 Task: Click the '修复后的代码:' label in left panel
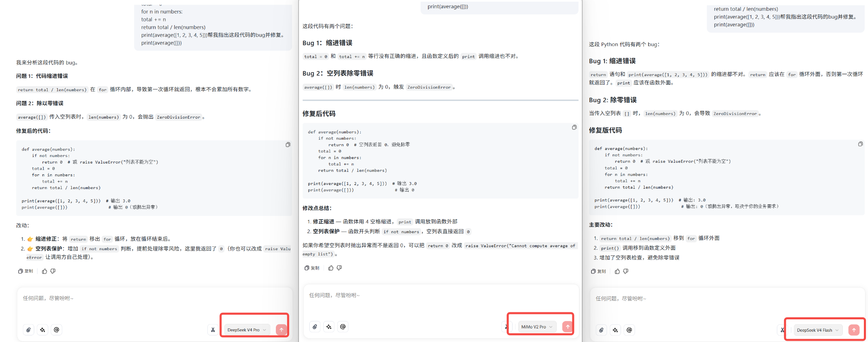pyautogui.click(x=33, y=131)
